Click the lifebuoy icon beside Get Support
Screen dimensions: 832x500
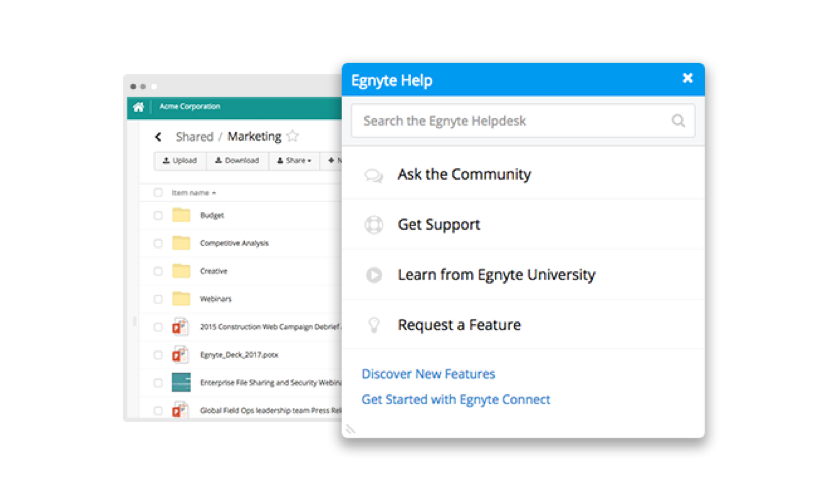[374, 225]
